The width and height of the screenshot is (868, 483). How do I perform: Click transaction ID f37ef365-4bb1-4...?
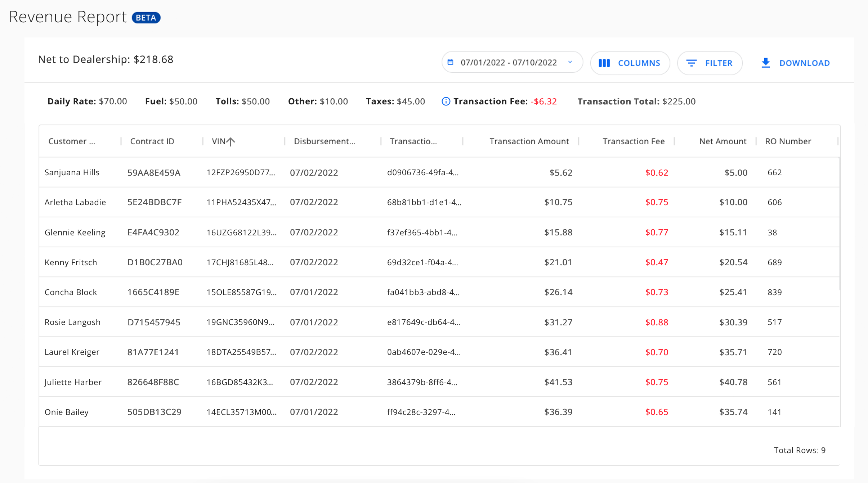point(422,233)
